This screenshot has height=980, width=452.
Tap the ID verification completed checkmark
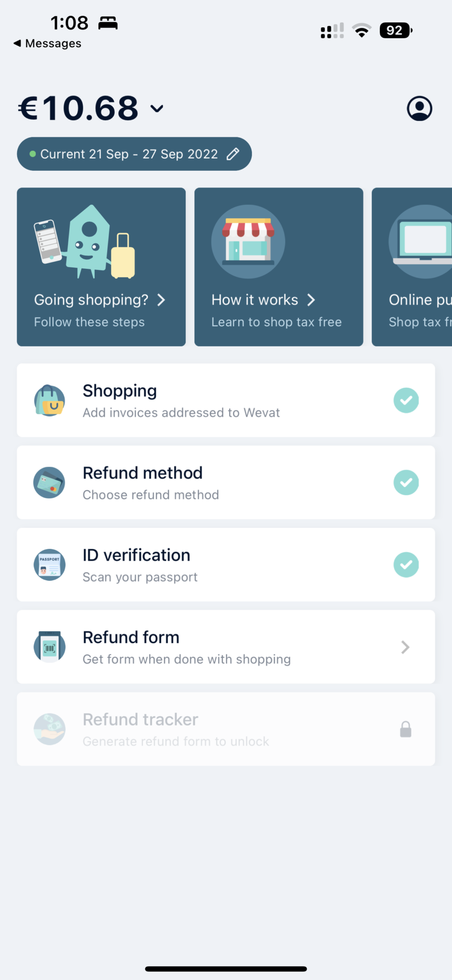406,565
